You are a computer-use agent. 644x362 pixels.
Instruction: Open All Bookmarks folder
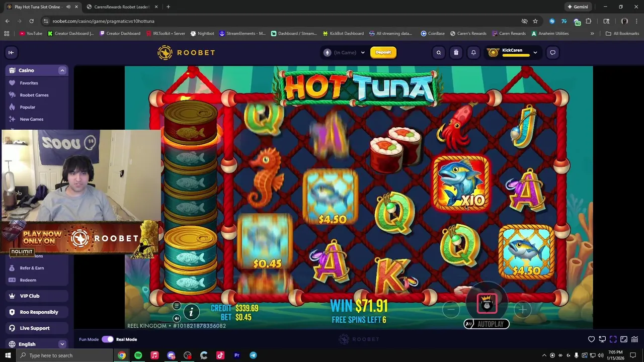[622, 34]
